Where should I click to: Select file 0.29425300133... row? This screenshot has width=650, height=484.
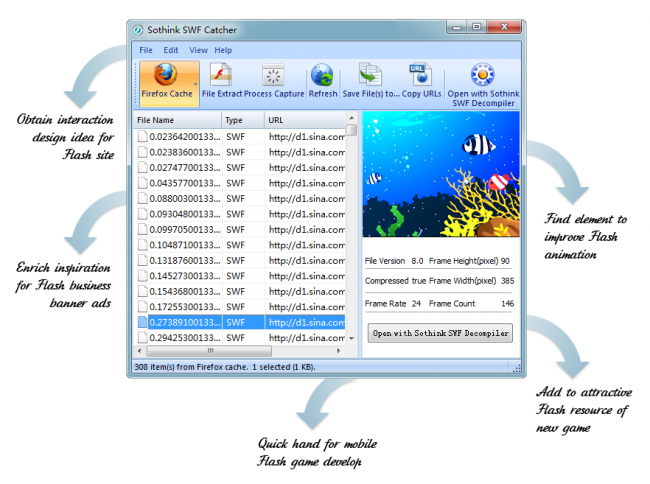click(x=240, y=338)
